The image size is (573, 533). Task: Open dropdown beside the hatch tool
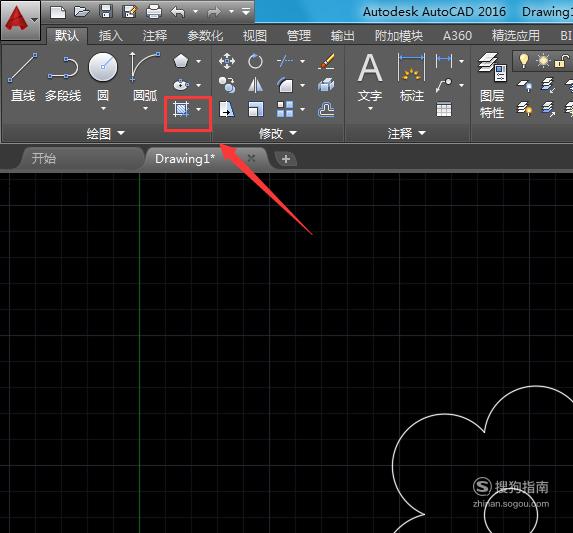click(199, 109)
